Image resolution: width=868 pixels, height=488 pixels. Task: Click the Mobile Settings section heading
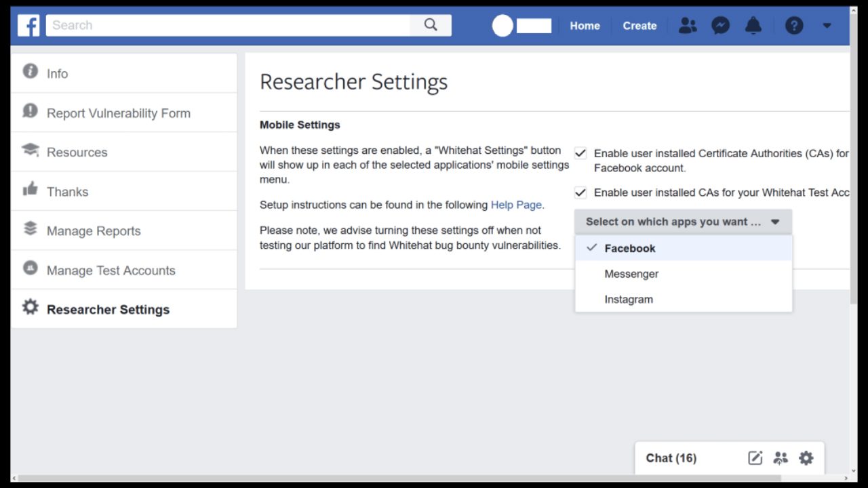(x=300, y=125)
